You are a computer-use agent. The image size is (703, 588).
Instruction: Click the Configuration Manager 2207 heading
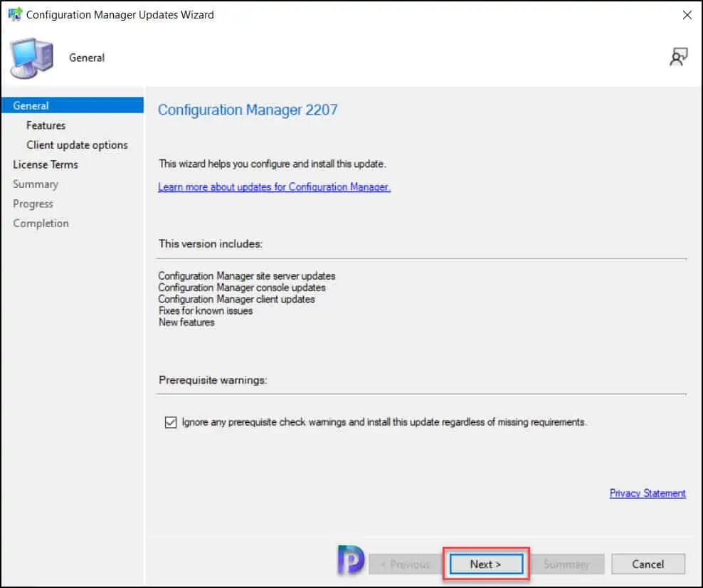point(248,110)
